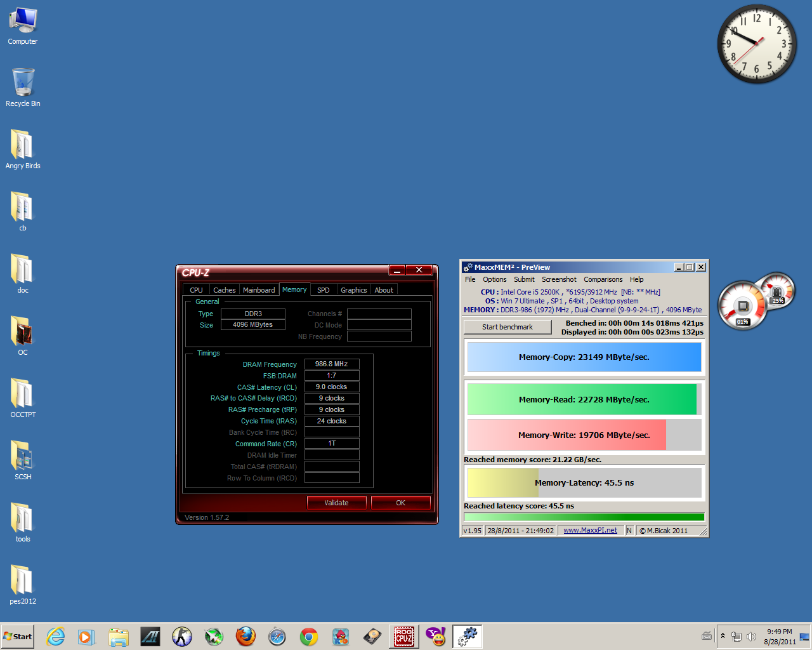Image resolution: width=812 pixels, height=650 pixels.
Task: Launch Counter-Strike from the taskbar
Action: pyautogui.click(x=182, y=637)
